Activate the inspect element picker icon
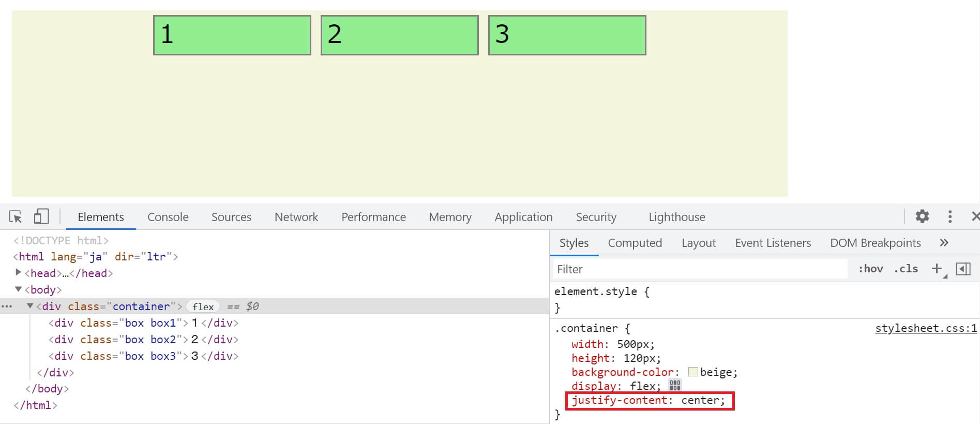Viewport: 980px width, 424px height. point(16,216)
